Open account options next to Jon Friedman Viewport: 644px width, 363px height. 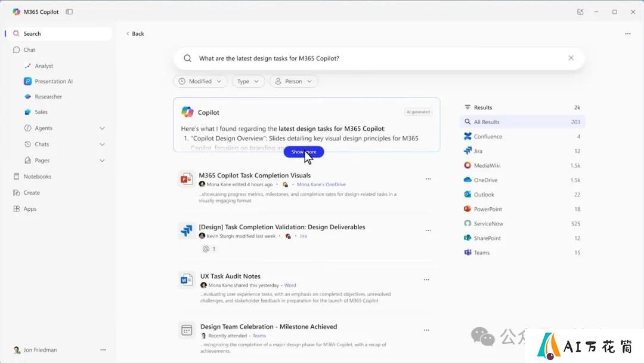coord(103,350)
